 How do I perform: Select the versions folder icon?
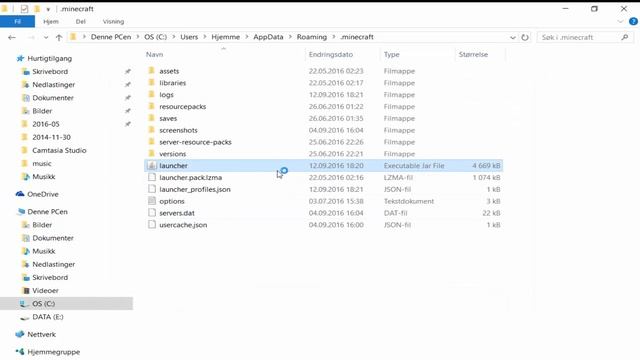(151, 153)
